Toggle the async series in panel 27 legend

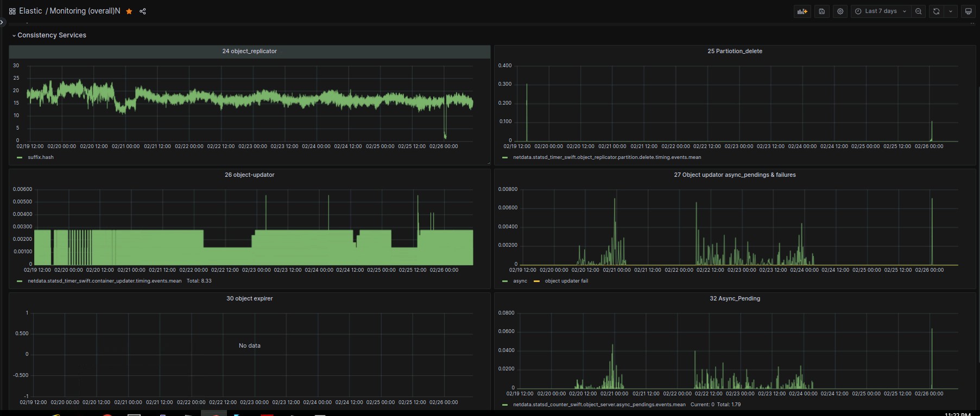[x=520, y=281]
